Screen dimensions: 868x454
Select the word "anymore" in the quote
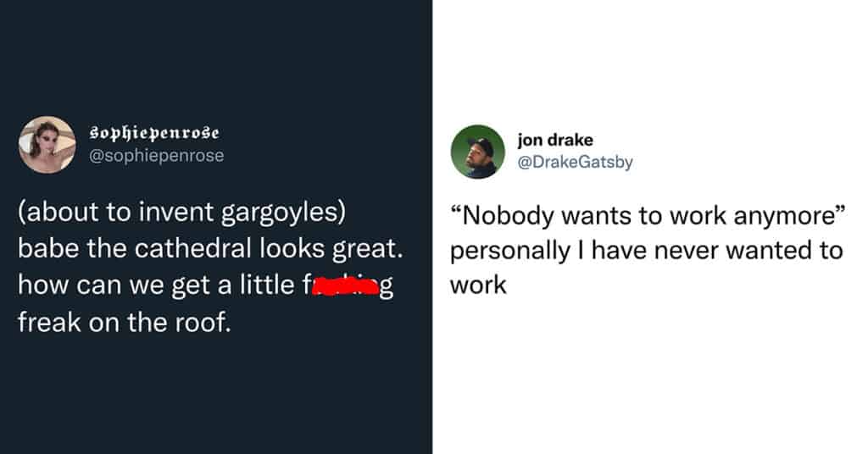click(780, 216)
